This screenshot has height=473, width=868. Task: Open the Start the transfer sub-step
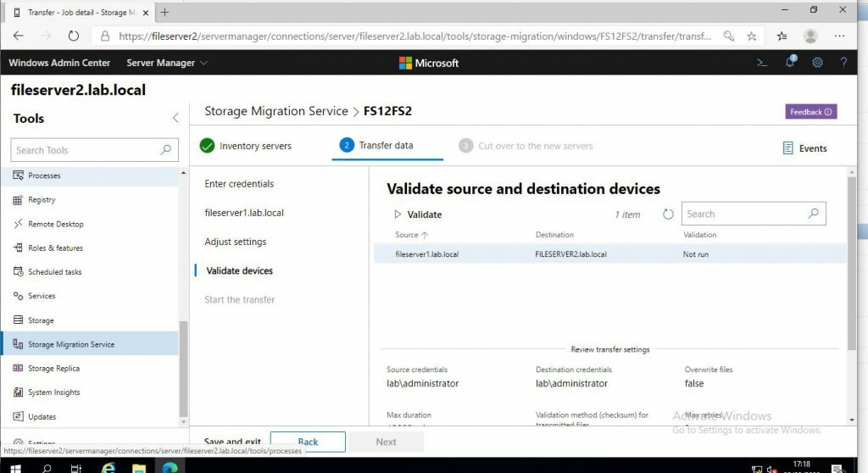click(x=240, y=299)
